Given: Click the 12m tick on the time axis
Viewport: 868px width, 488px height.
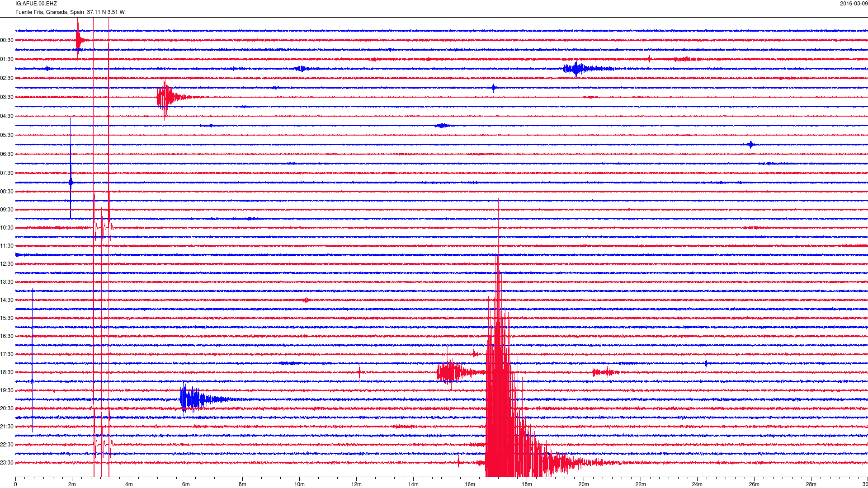Looking at the screenshot, I should click(356, 484).
